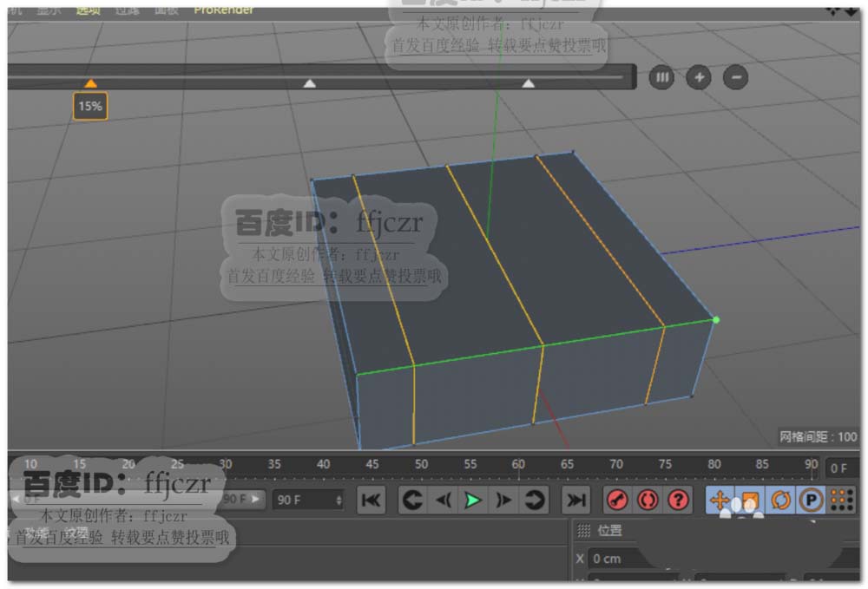Select the orange loop cut marker
Viewport: 868px width, 589px height.
(91, 83)
